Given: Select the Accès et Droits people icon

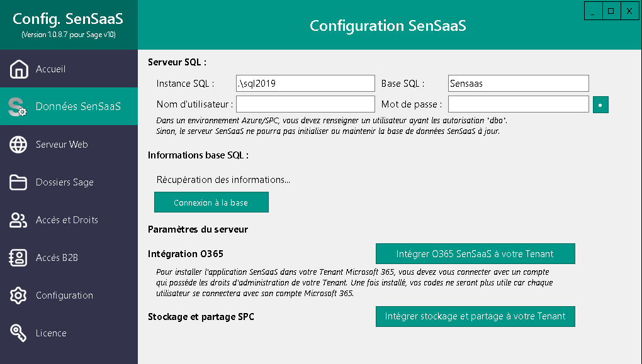Looking at the screenshot, I should 18,219.
